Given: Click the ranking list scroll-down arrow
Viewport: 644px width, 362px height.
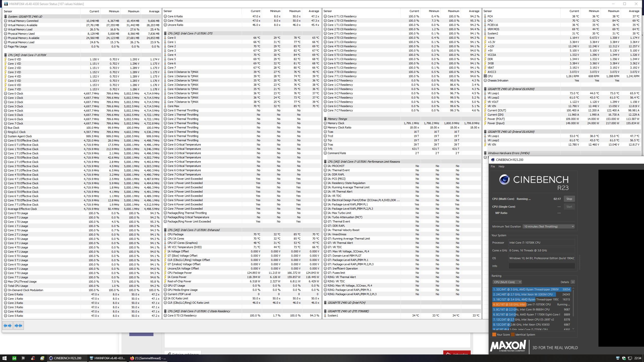Looking at the screenshot, I should click(x=573, y=329).
